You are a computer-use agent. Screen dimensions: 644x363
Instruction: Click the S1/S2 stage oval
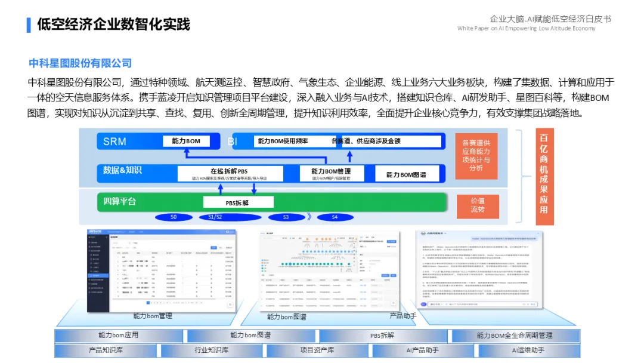[230, 217]
